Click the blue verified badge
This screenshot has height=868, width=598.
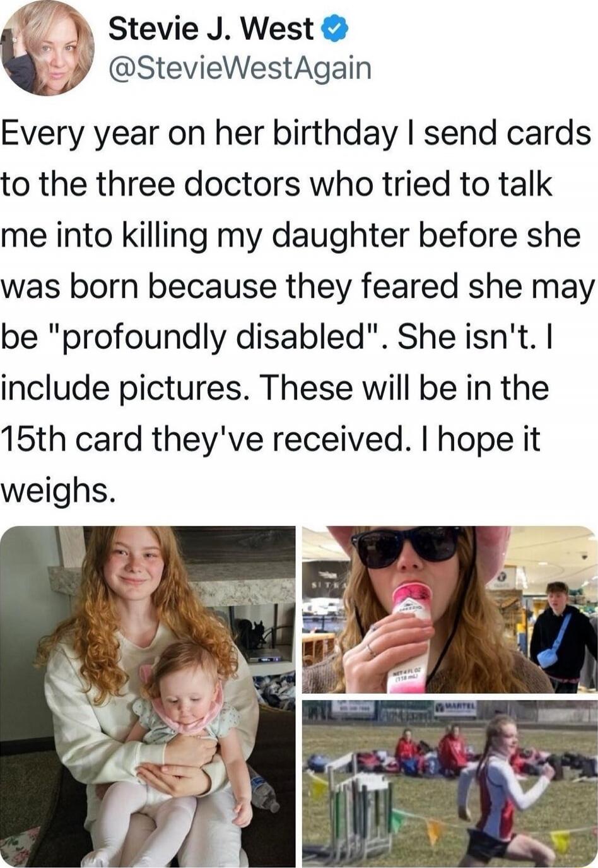click(334, 29)
